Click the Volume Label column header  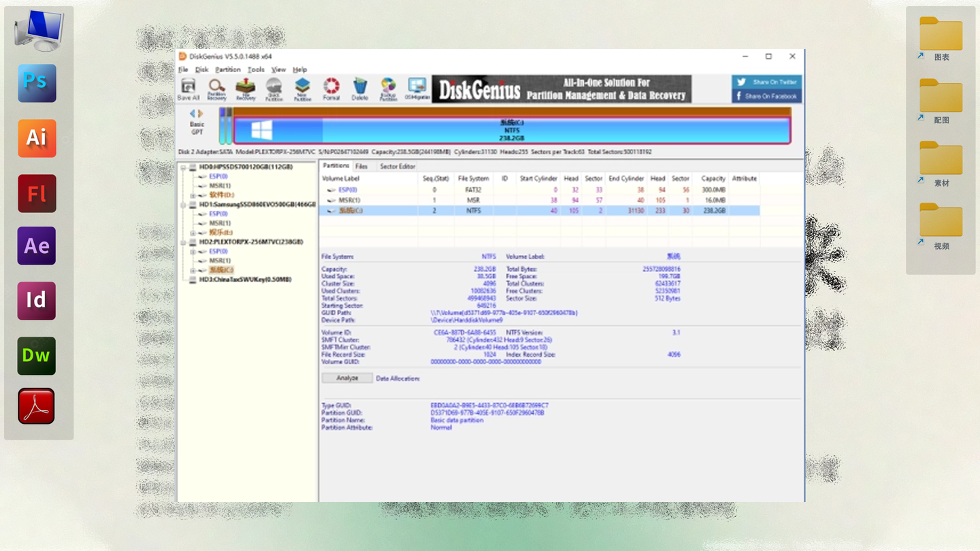[340, 179]
